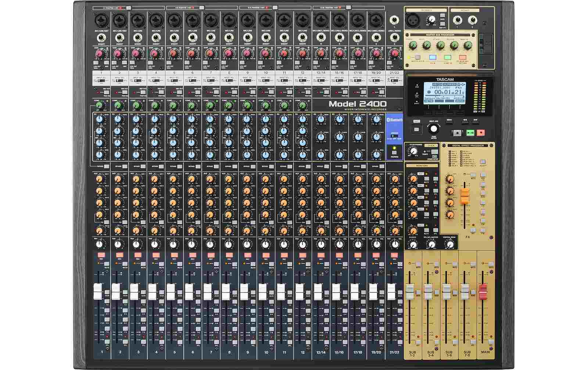Viewport: 588px width, 370px height.
Task: Click the green play/pause transport button
Action: tap(470, 133)
